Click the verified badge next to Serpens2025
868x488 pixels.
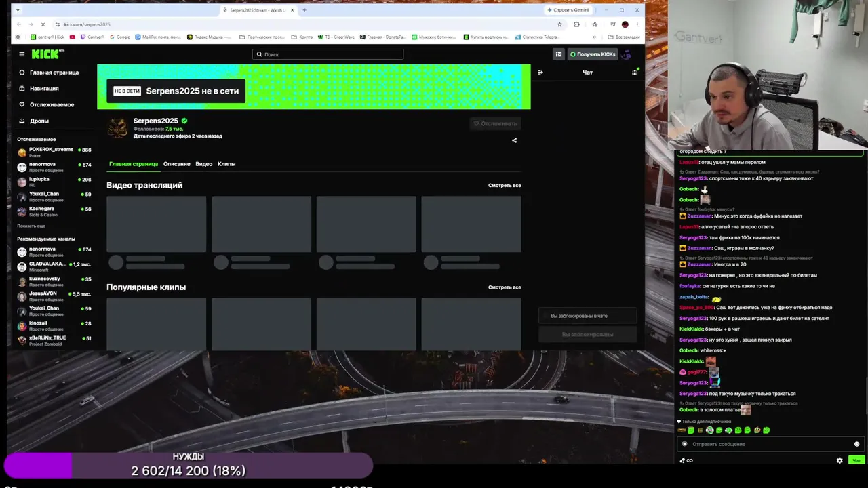tap(184, 121)
